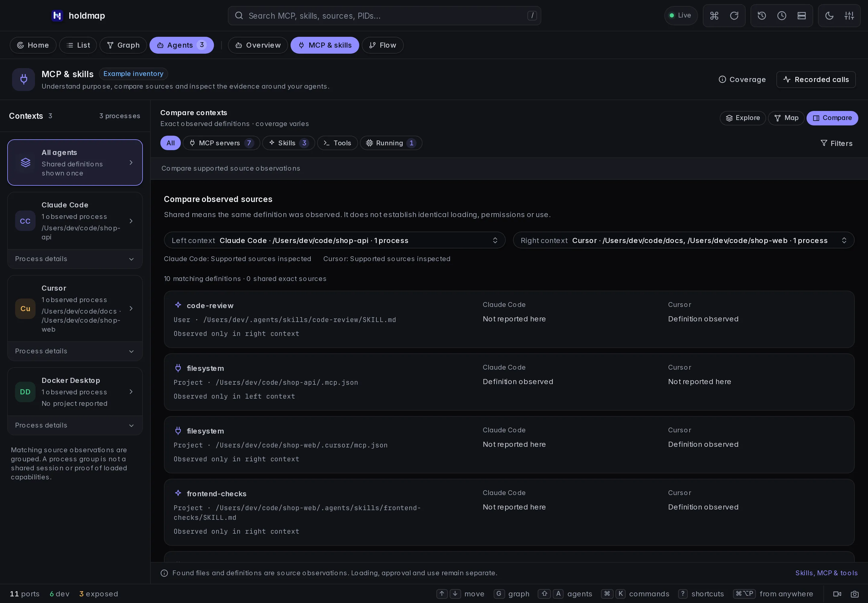Go to the Home tab
This screenshot has height=603, width=868.
click(33, 45)
